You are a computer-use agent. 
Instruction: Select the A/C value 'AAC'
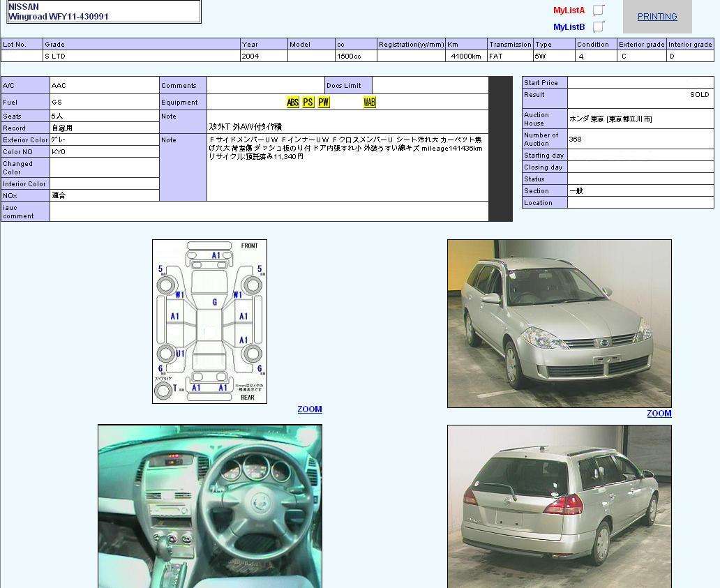tap(59, 85)
